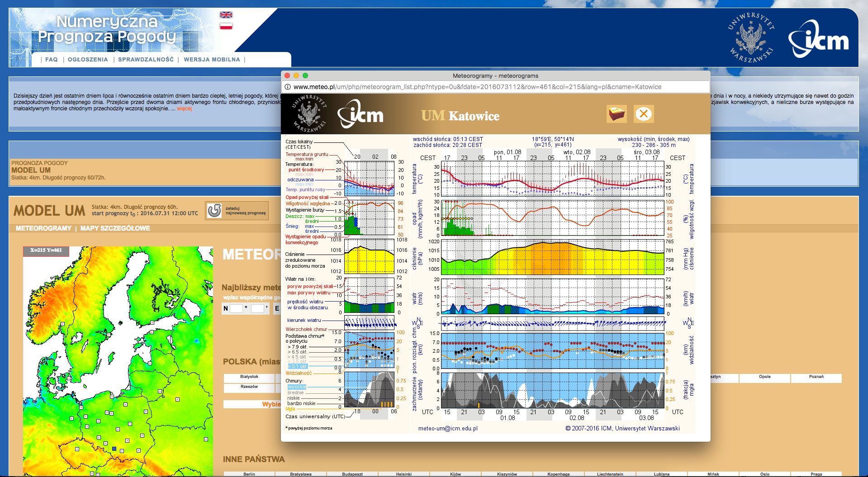This screenshot has width=868, height=477.
Task: Click the ICM logo in the main page header
Action: [x=818, y=39]
